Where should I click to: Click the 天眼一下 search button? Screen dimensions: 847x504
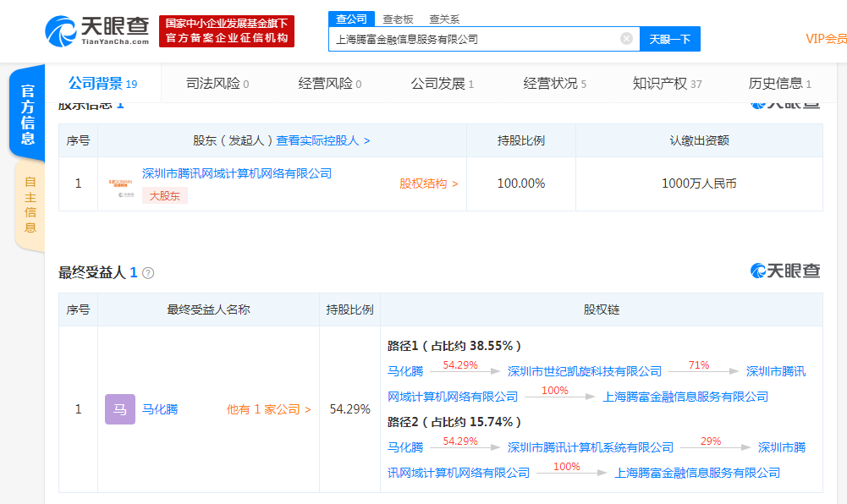[670, 39]
